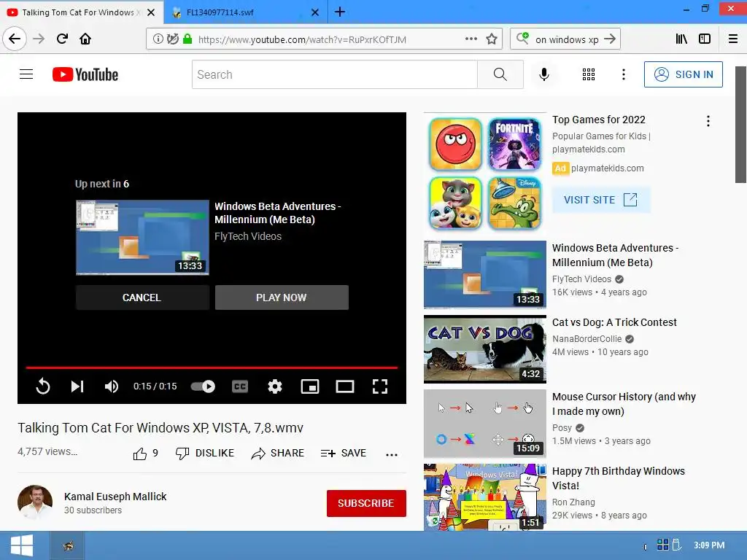
Task: Open the YouTube apps grid
Action: [589, 74]
